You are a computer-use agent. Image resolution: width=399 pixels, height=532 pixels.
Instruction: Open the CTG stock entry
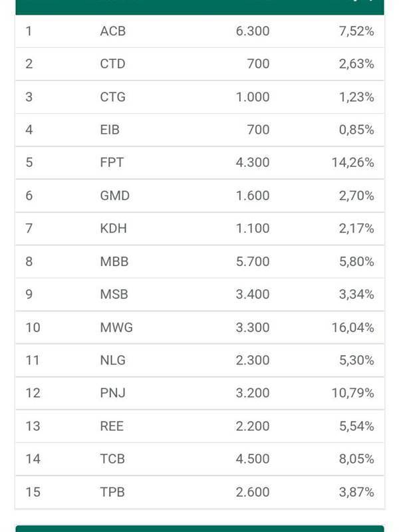click(200, 97)
